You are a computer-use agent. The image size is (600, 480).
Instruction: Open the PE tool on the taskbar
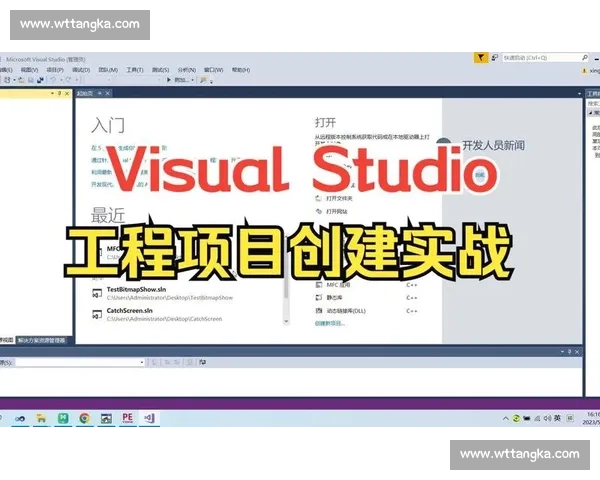tap(127, 418)
